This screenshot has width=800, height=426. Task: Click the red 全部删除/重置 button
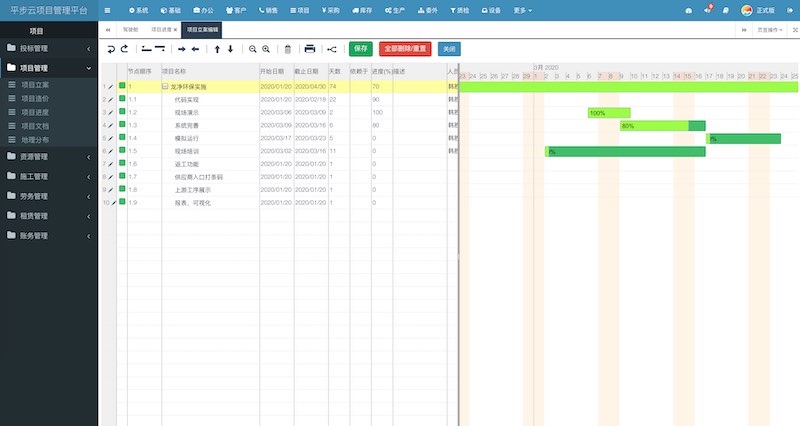pos(405,49)
